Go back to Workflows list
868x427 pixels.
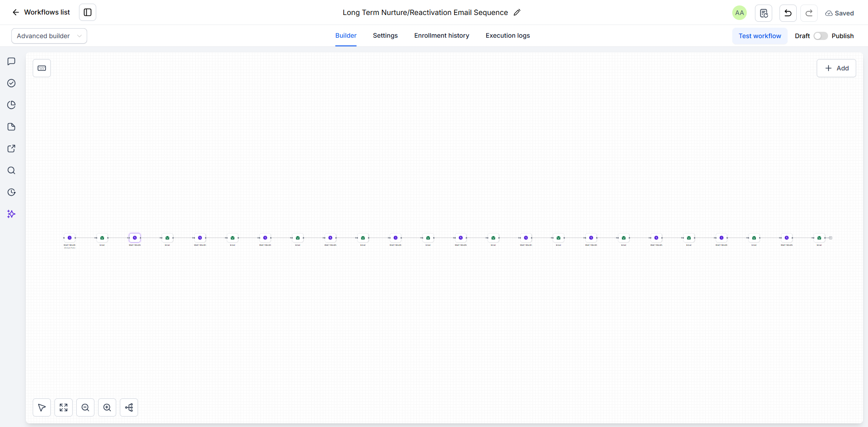click(41, 12)
